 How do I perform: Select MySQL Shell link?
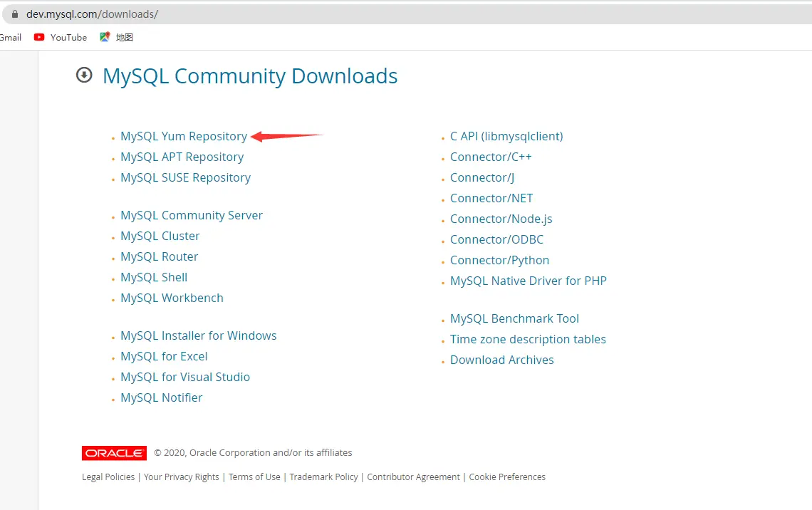click(x=154, y=278)
